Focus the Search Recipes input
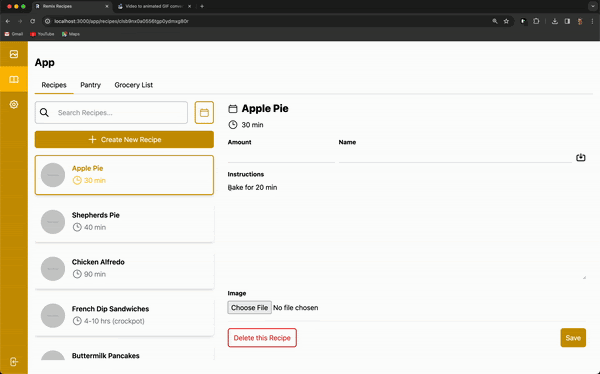The height and width of the screenshot is (374, 600). [x=111, y=113]
